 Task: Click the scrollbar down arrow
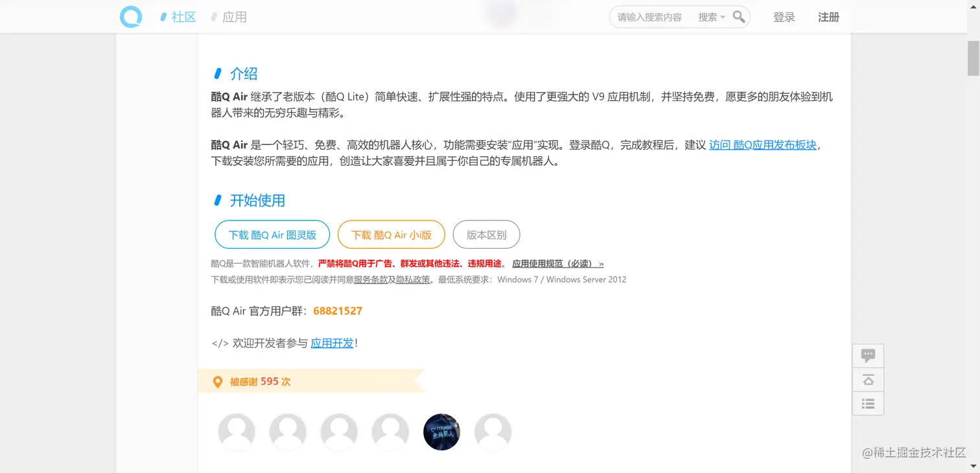(974, 467)
